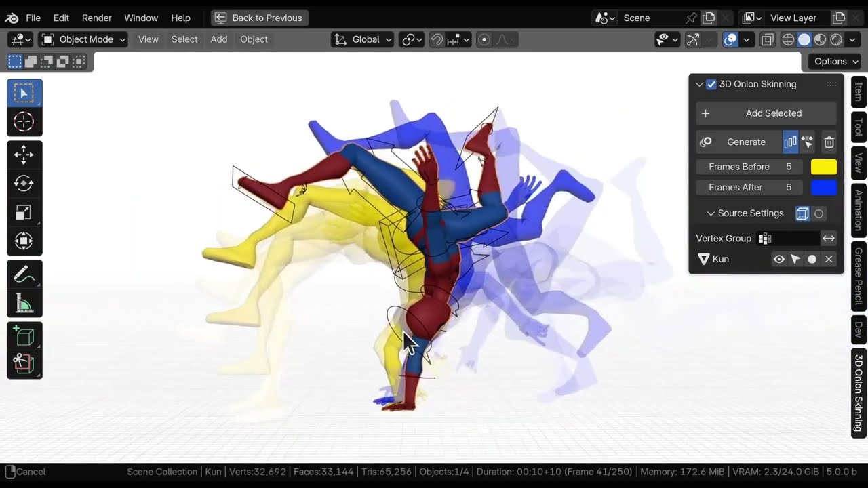The width and height of the screenshot is (868, 488).
Task: Click the yellow Frames Before color swatch
Action: pyautogui.click(x=824, y=167)
